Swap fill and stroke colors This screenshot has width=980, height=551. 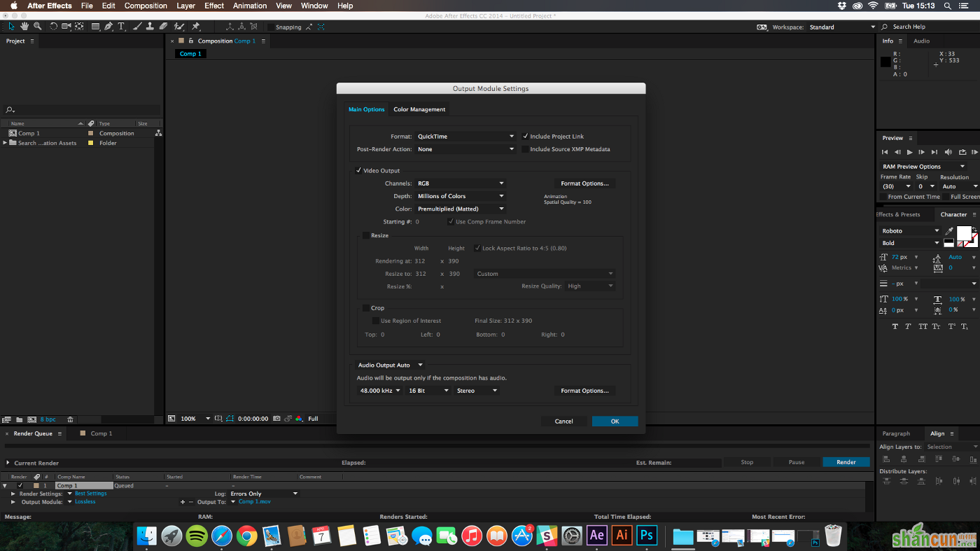pos(974,229)
